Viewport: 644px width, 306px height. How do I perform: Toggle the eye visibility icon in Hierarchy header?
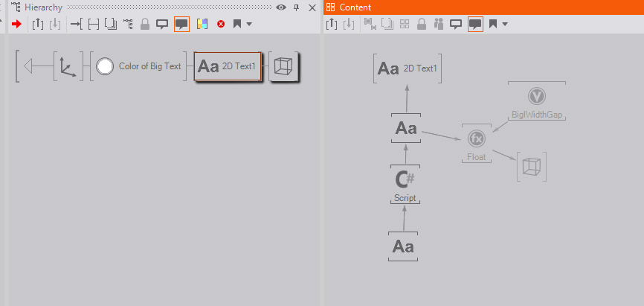coord(280,7)
